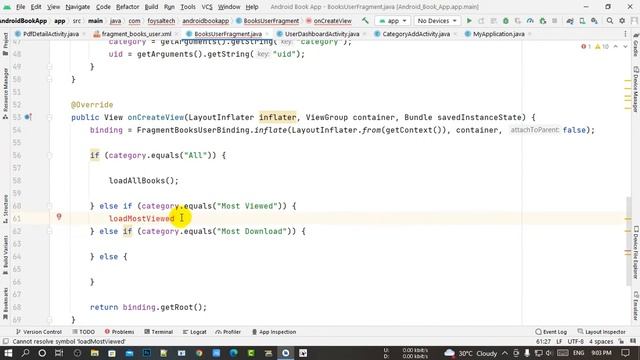The image size is (640, 360).
Task: Click the Stop square icon
Action: (x=554, y=21)
